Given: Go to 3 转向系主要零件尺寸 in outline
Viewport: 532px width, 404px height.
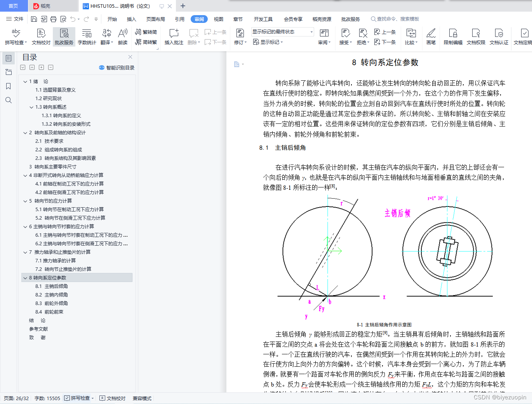Looking at the screenshot, I should (x=53, y=167).
